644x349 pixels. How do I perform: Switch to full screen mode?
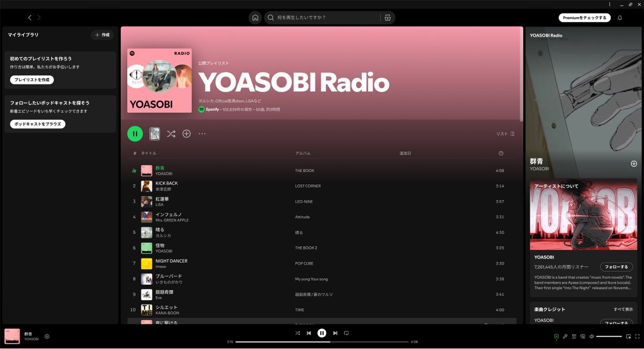[637, 336]
